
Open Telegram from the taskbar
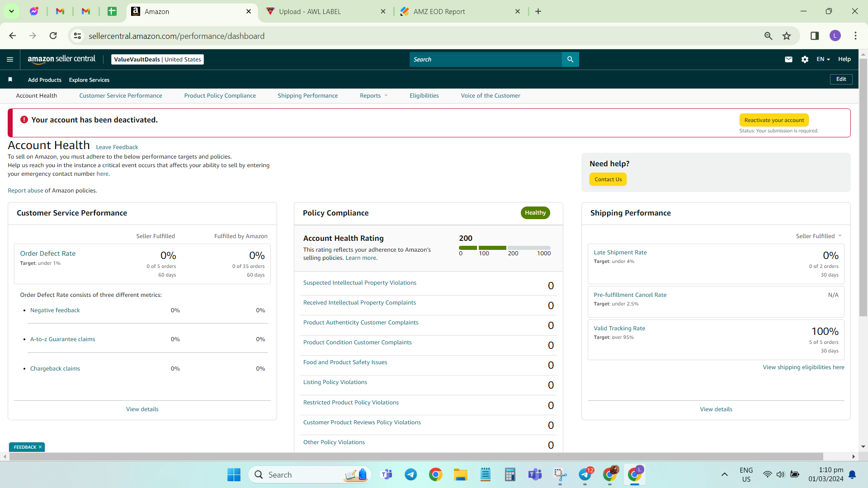point(410,474)
